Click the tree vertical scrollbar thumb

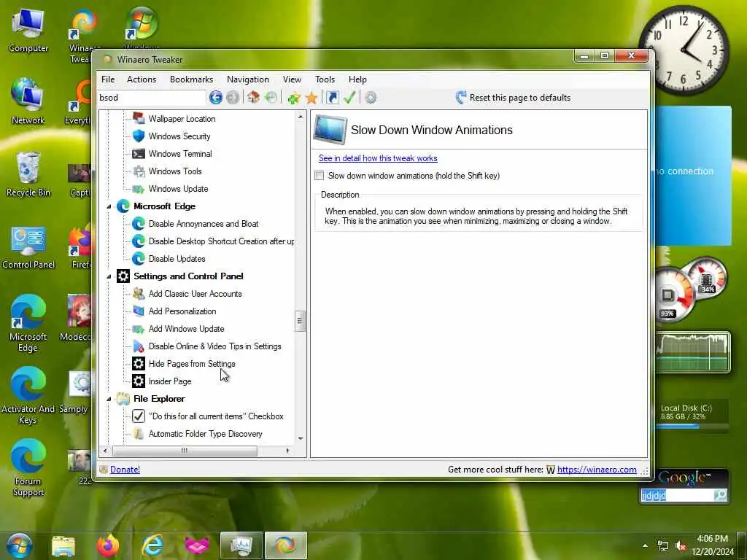pos(300,321)
